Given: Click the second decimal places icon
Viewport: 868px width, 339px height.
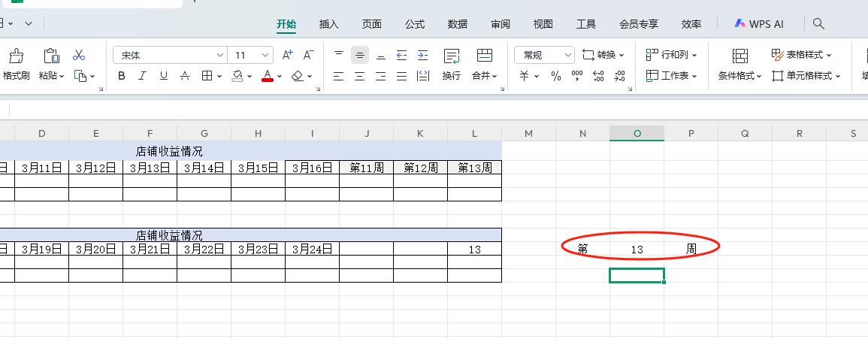Looking at the screenshot, I should (x=619, y=77).
